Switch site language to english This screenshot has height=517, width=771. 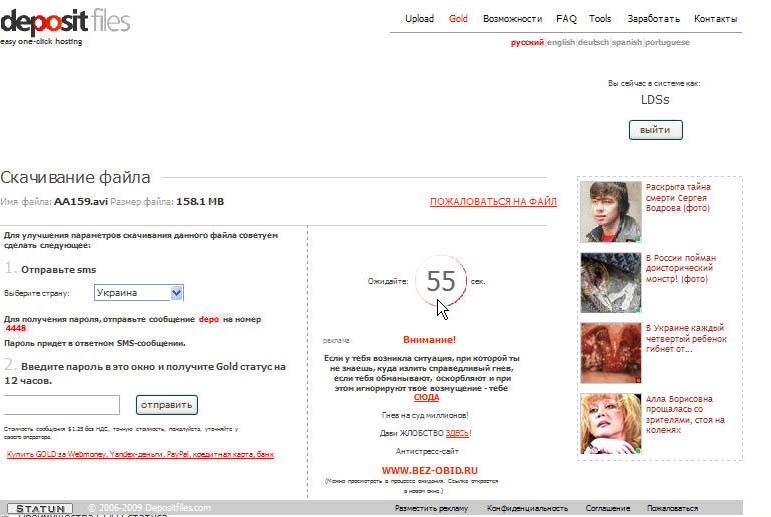click(561, 42)
